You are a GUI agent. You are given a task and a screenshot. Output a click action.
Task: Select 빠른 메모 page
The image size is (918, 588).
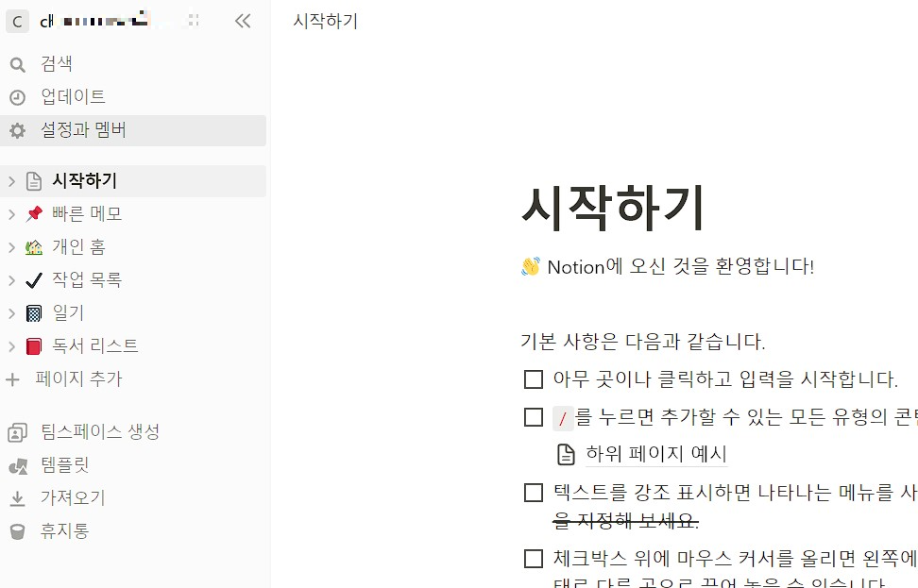133,214
